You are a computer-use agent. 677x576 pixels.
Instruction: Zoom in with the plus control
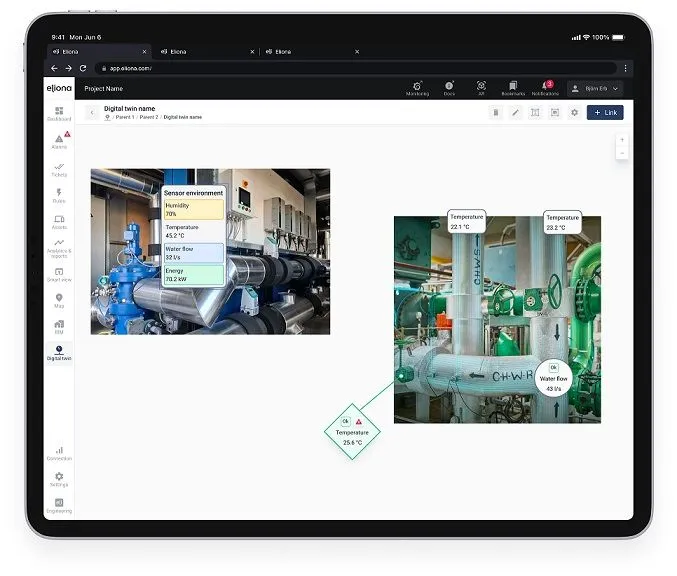(622, 140)
